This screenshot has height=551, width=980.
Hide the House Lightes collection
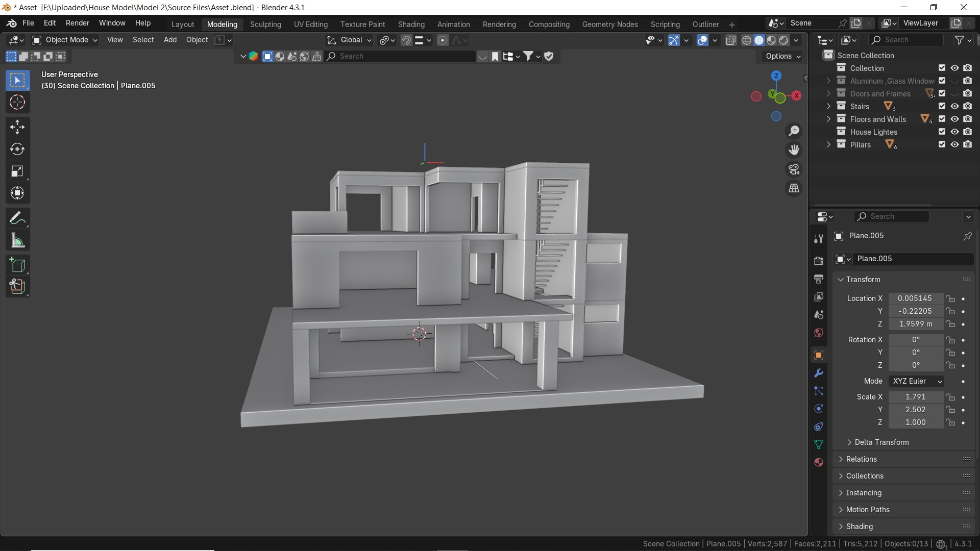click(954, 132)
